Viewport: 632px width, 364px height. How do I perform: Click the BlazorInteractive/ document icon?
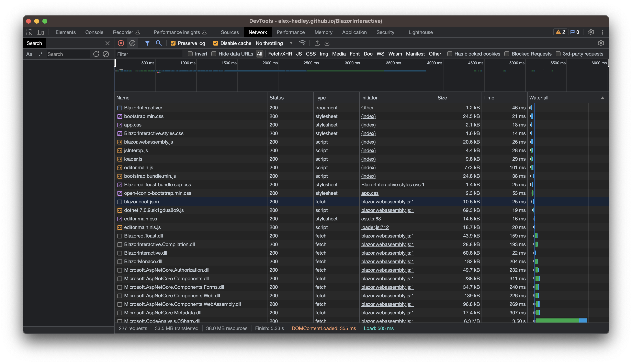[120, 108]
